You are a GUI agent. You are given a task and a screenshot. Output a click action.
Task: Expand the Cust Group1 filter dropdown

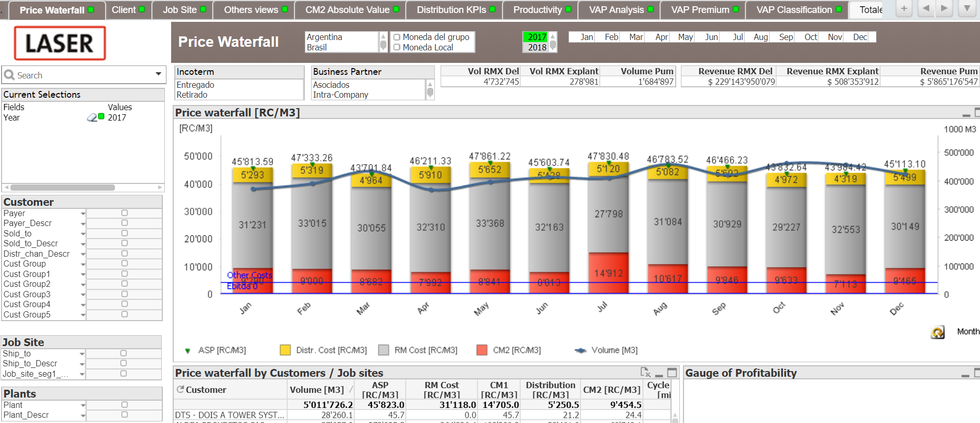83,274
